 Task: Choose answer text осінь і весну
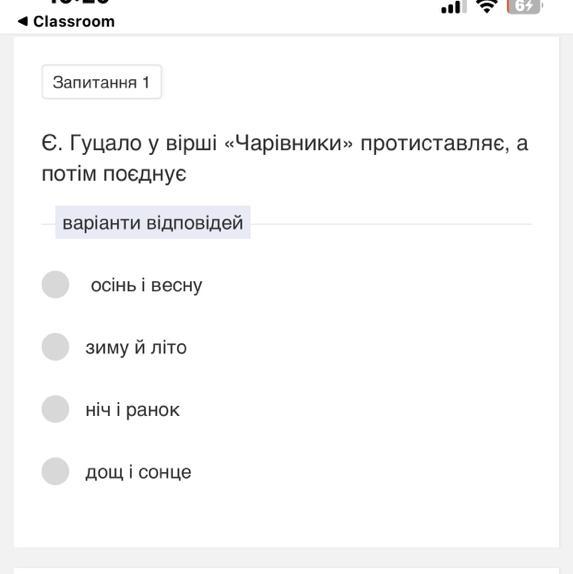pos(146,286)
